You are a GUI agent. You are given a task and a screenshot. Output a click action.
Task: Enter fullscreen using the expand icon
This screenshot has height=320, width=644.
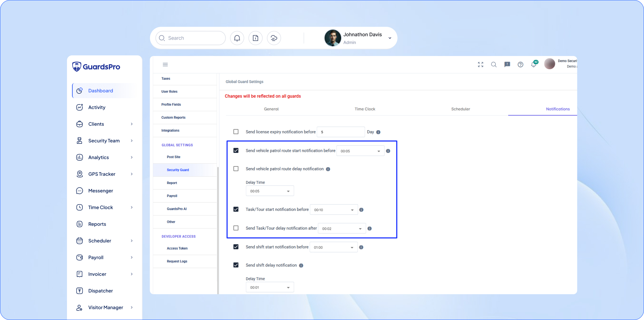[x=480, y=65]
